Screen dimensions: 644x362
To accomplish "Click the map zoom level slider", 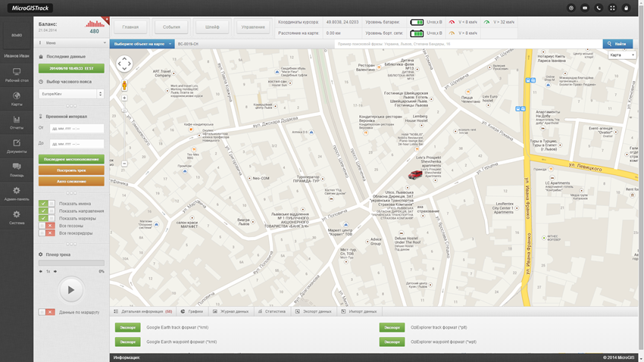I will [124, 131].
